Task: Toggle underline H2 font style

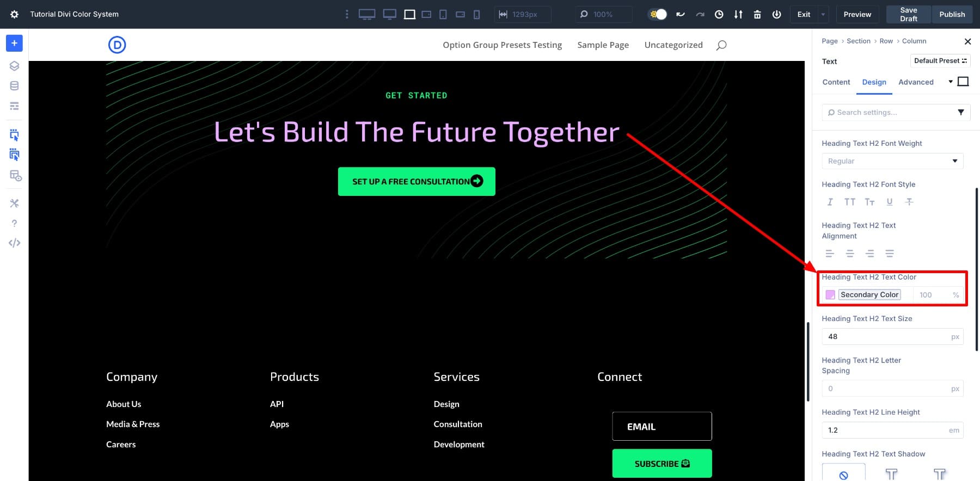Action: (889, 202)
